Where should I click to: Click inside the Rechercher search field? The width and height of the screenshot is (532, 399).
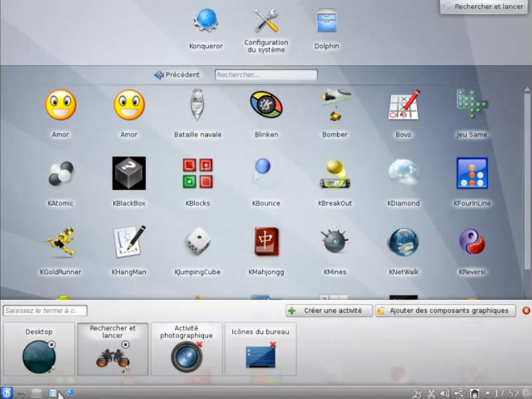coord(265,74)
